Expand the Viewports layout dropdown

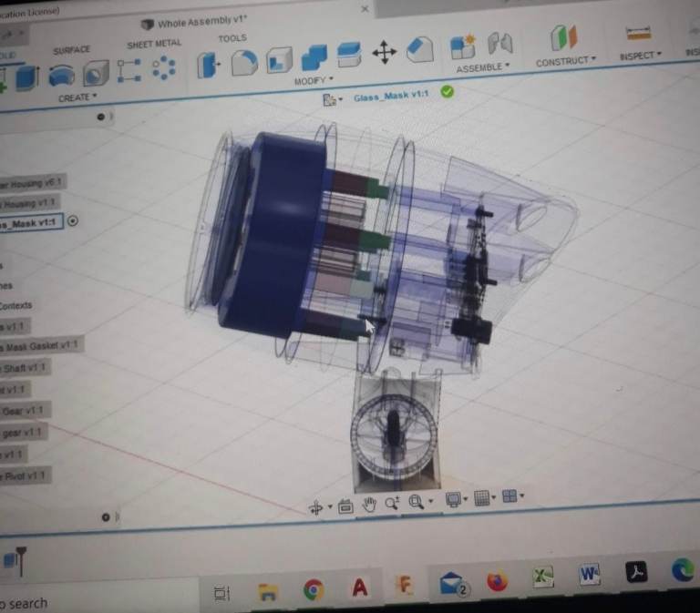512,496
